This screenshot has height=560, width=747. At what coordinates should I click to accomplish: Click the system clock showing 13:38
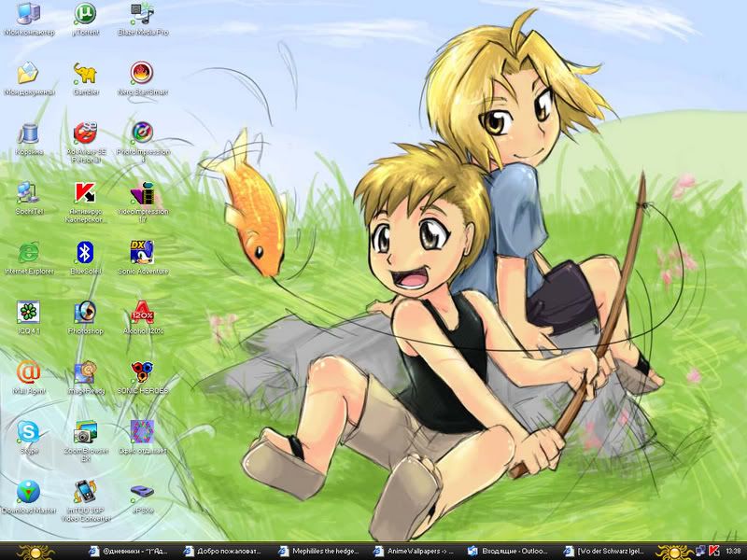733,551
